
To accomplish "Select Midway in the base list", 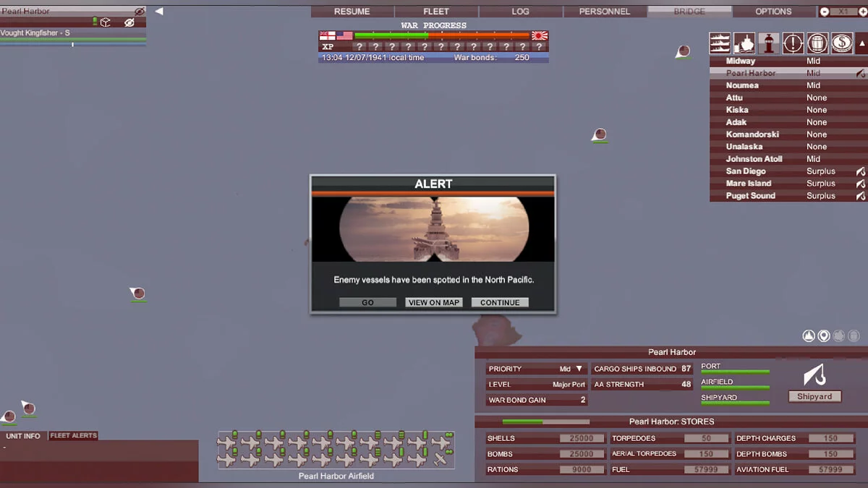I will click(x=743, y=61).
